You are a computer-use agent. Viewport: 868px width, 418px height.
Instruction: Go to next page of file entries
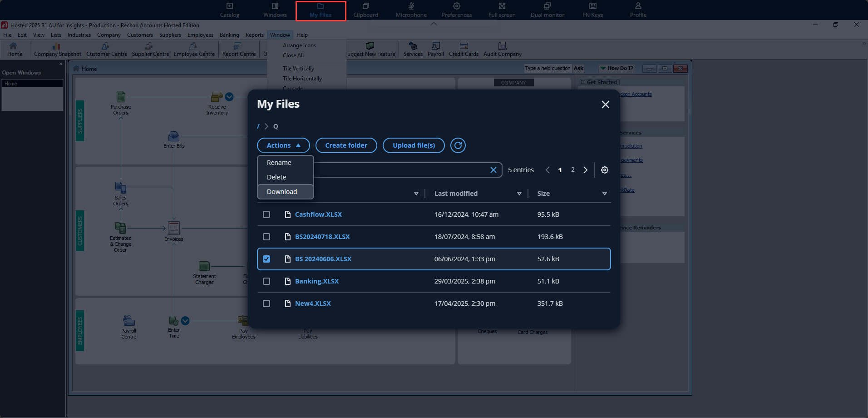point(585,170)
